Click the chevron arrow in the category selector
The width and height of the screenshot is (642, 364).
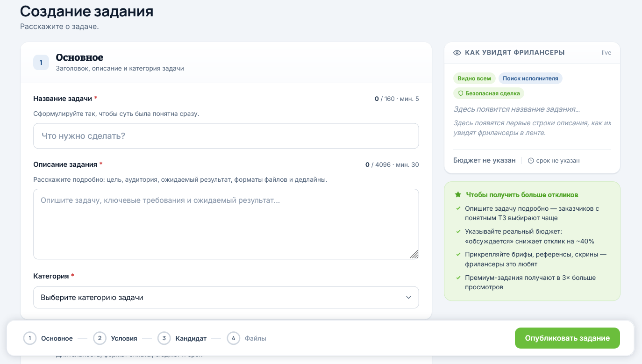[x=408, y=298]
